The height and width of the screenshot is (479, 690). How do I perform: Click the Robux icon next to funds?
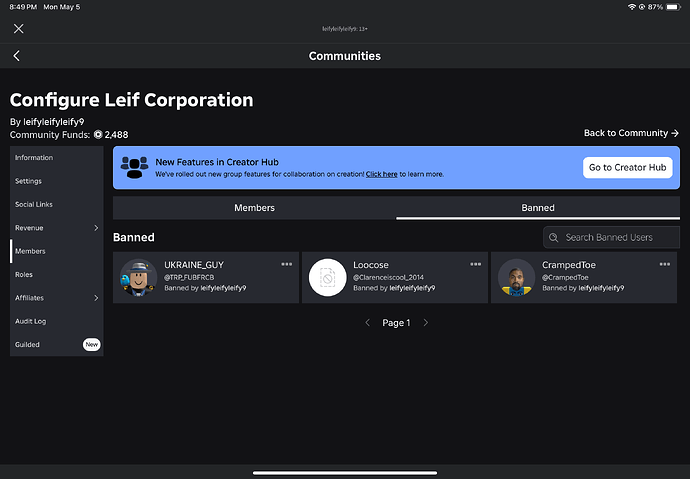pyautogui.click(x=98, y=135)
